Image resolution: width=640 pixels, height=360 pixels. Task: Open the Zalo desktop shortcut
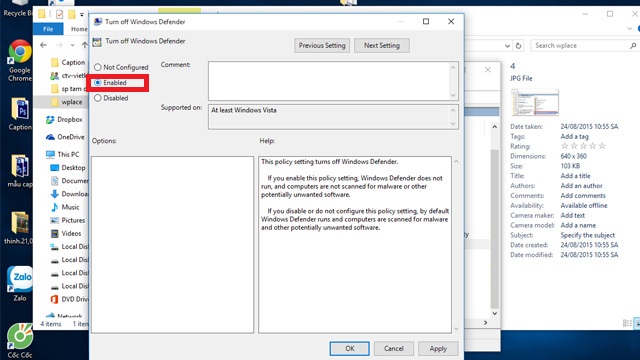click(19, 284)
